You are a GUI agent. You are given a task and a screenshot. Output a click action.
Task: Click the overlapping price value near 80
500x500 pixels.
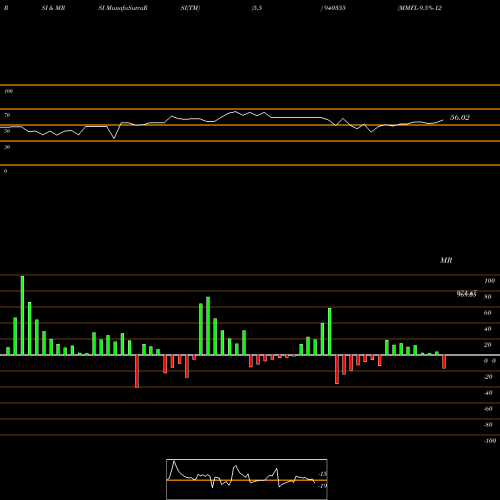coord(467,293)
